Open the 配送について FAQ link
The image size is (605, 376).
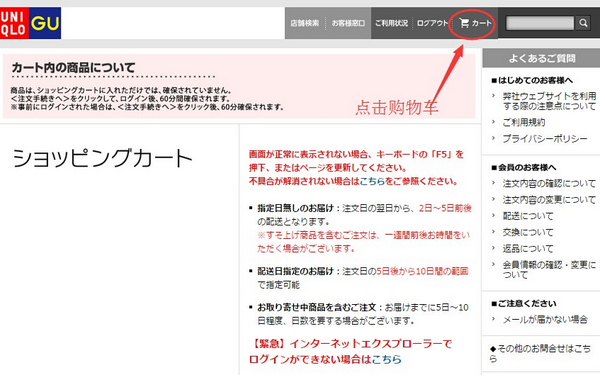click(528, 216)
